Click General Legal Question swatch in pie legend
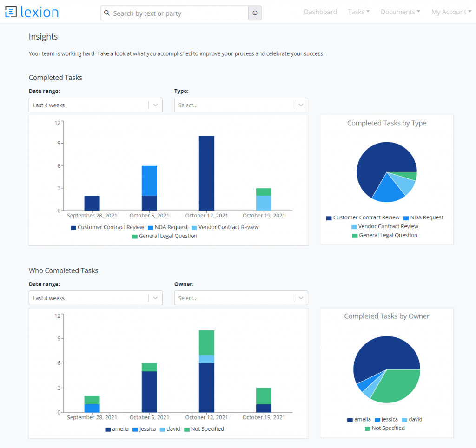The width and height of the screenshot is (476, 448). click(355, 236)
